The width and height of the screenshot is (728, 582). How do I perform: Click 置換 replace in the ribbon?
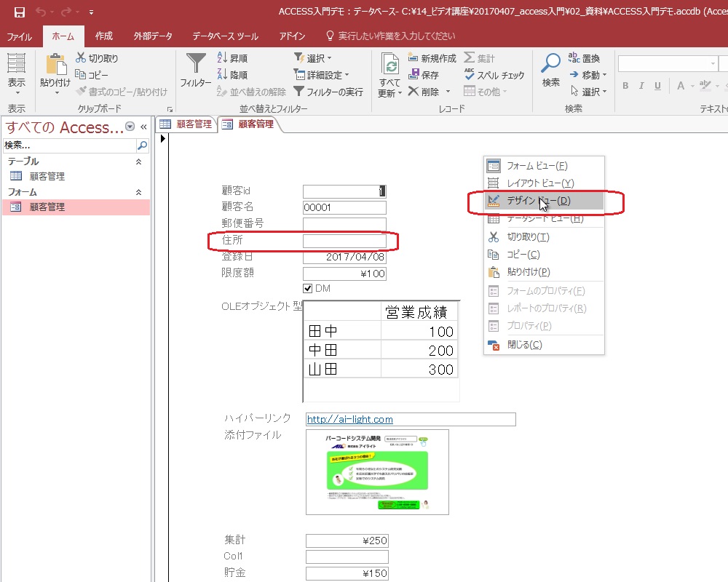[x=585, y=58]
